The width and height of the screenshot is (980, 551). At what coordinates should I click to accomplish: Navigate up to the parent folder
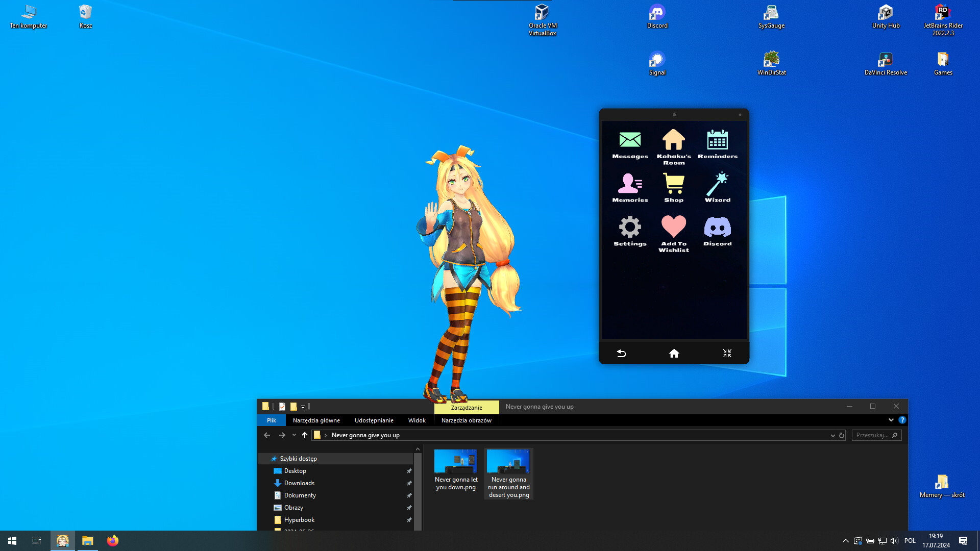click(x=305, y=435)
